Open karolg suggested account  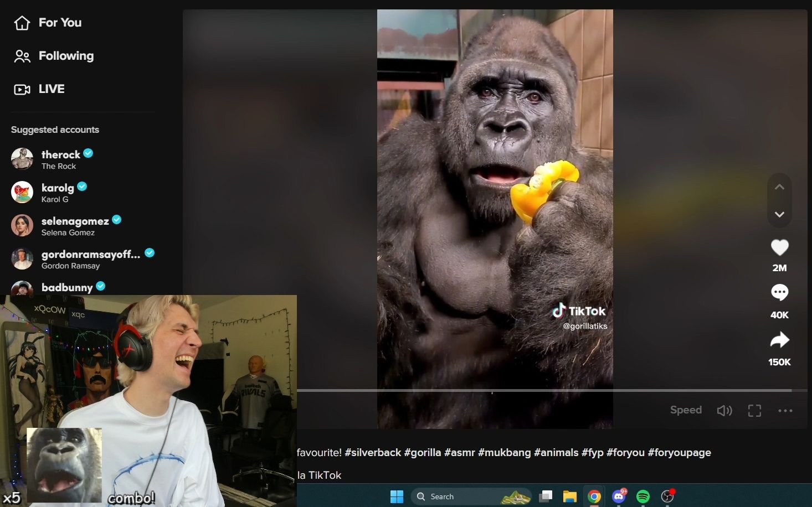coord(50,192)
